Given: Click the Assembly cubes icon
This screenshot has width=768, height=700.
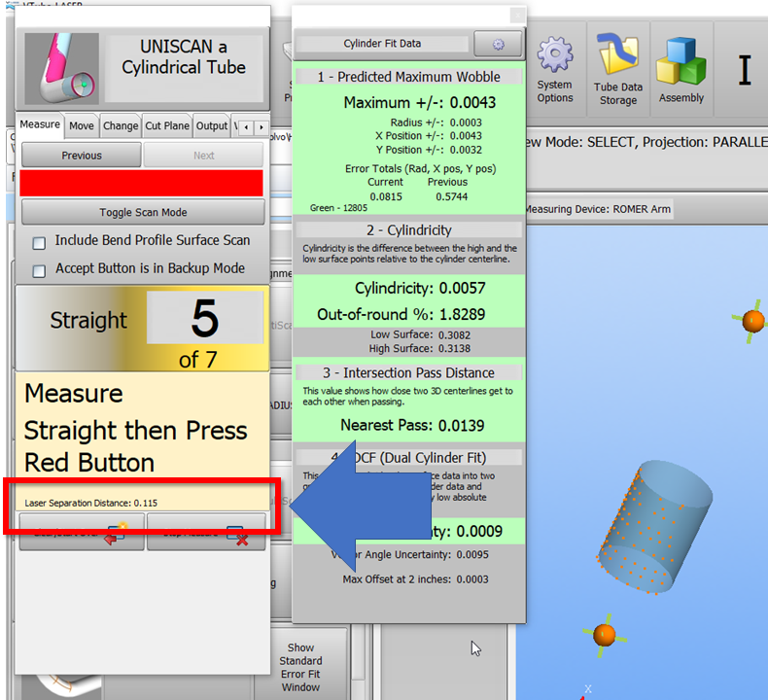Looking at the screenshot, I should [x=681, y=66].
